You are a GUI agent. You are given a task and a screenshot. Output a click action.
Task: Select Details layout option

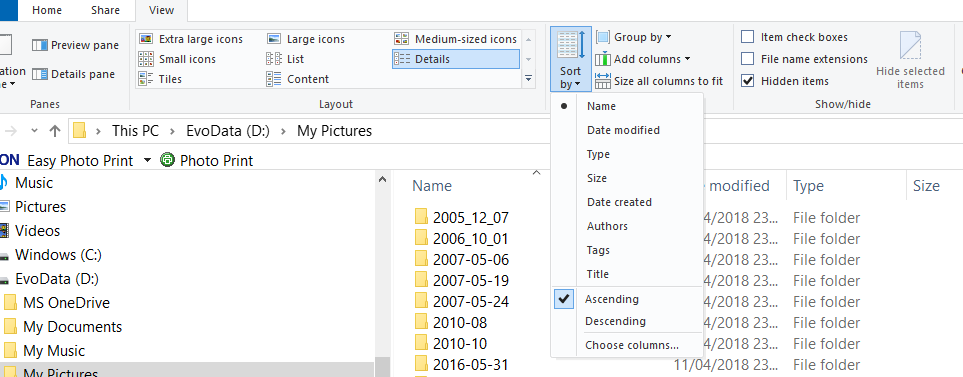pos(456,60)
